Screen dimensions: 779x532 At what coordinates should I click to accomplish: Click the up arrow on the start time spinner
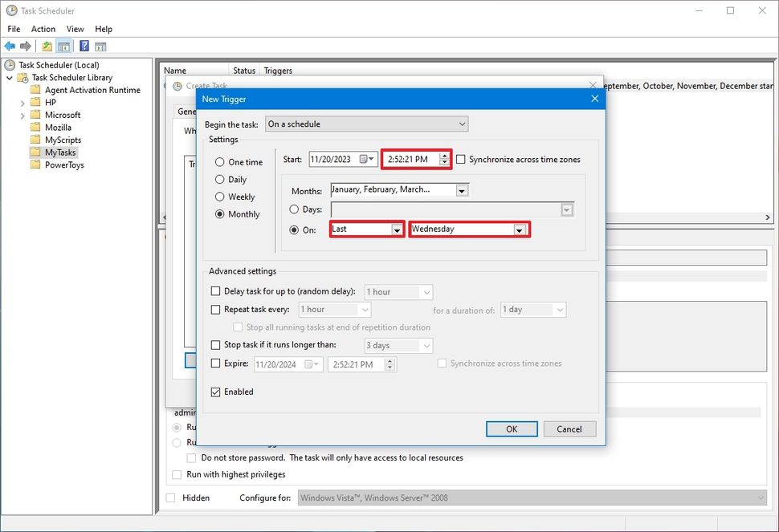tap(445, 155)
